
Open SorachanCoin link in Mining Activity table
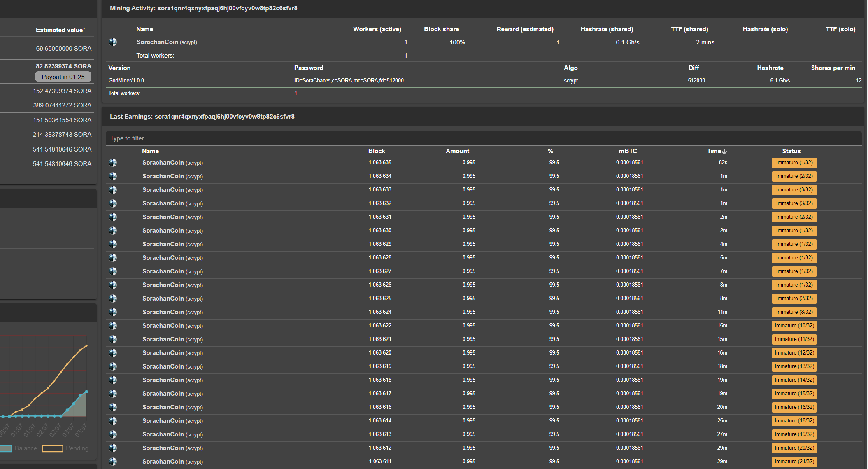point(157,42)
